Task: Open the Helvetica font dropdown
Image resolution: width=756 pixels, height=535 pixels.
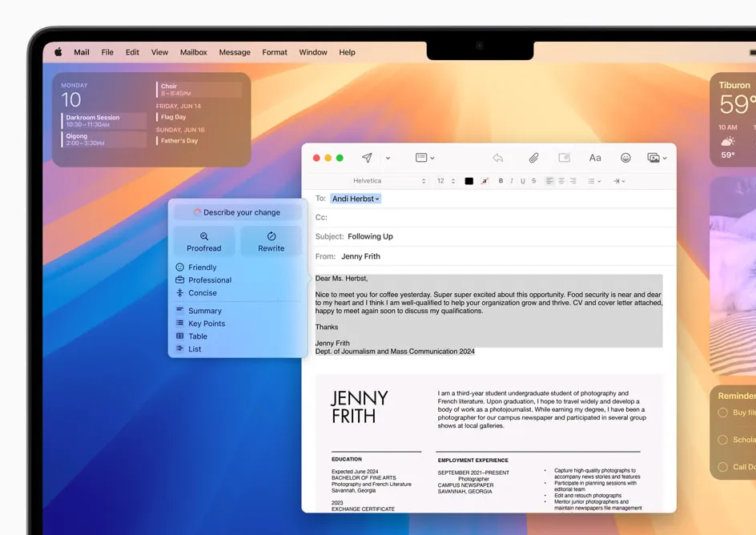Action: click(x=388, y=181)
